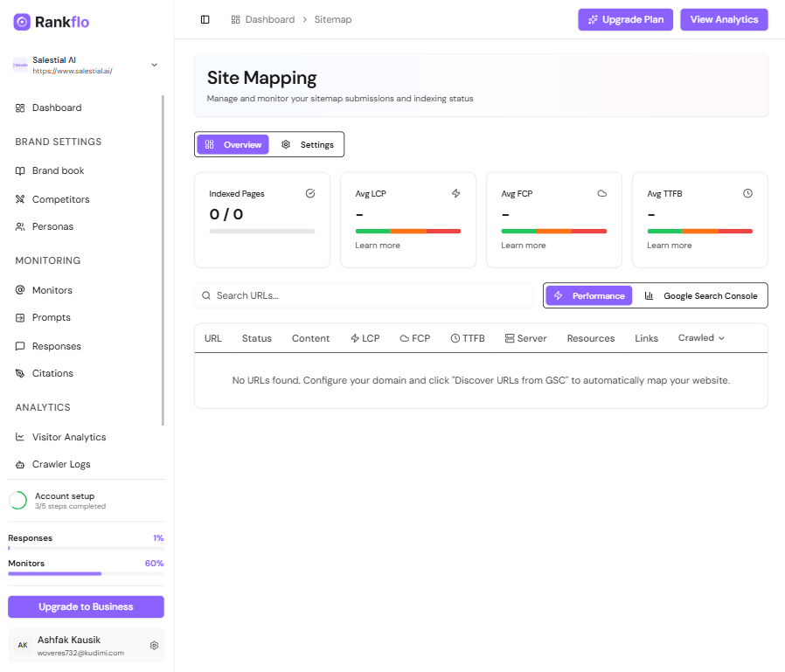Switch to the Performance view
785x672 pixels.
[588, 295]
